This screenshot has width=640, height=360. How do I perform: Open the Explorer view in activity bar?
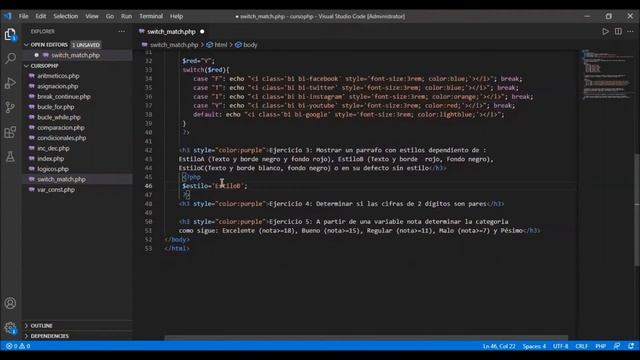pyautogui.click(x=10, y=35)
